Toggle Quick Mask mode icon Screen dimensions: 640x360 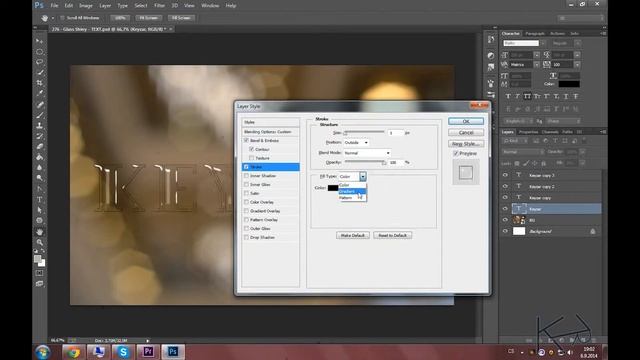(x=40, y=273)
